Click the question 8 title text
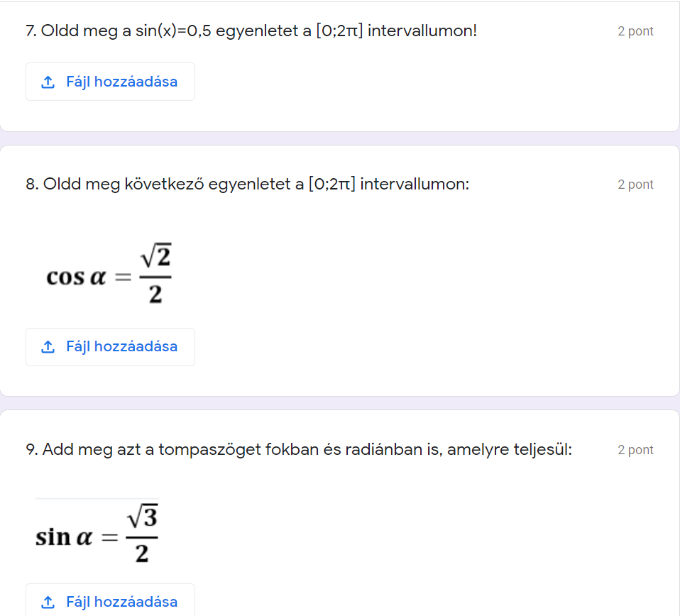This screenshot has width=680, height=616. [247, 185]
